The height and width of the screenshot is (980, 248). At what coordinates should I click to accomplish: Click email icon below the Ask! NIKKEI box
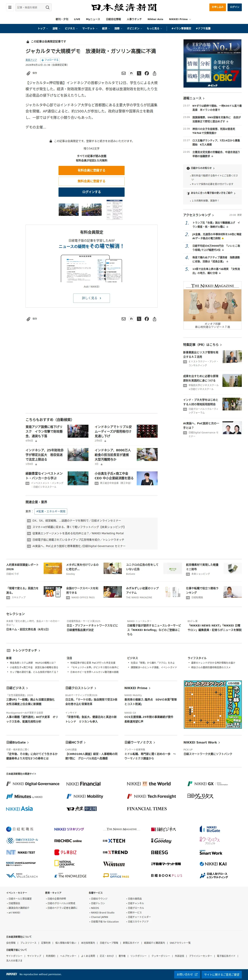coord(123,319)
